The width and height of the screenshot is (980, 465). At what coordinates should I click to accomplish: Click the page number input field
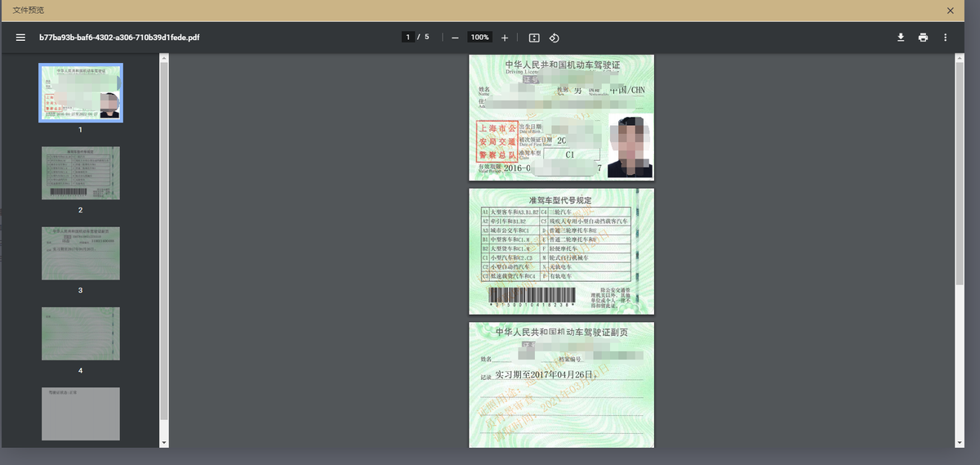(x=408, y=38)
